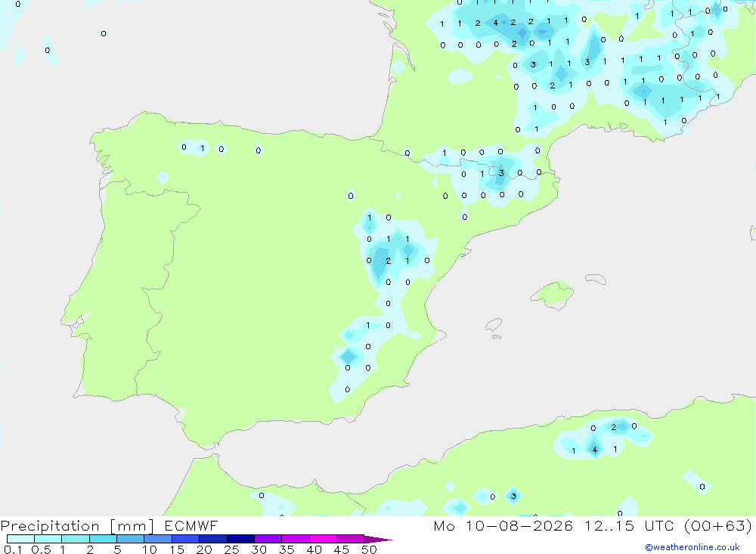Click the '12..15 UTC' time text
This screenshot has height=554, width=756.
click(x=629, y=525)
